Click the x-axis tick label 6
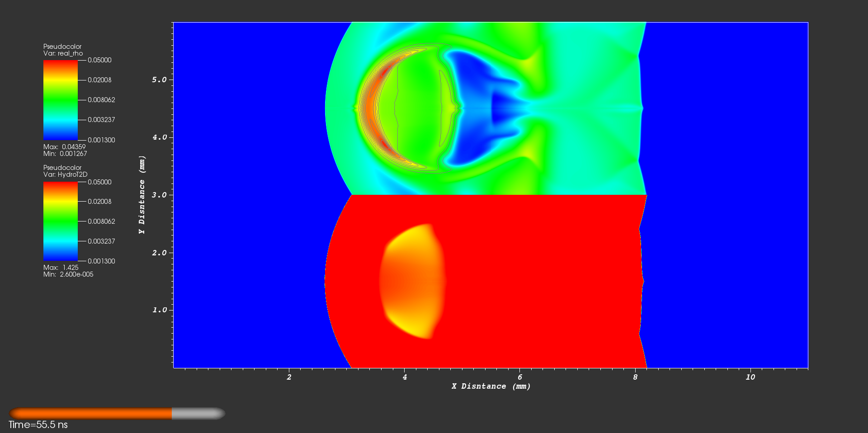The height and width of the screenshot is (433, 868). pyautogui.click(x=520, y=377)
